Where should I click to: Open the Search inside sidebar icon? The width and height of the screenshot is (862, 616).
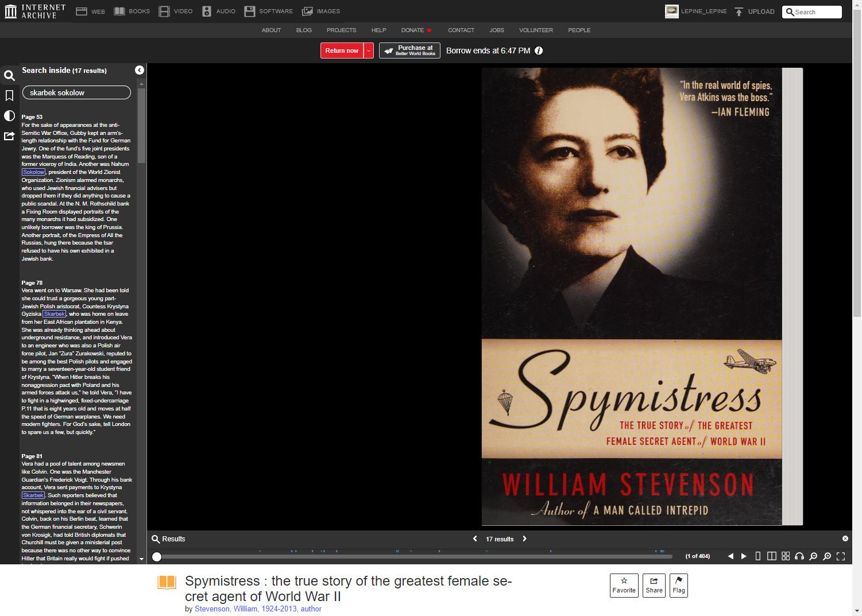click(9, 75)
